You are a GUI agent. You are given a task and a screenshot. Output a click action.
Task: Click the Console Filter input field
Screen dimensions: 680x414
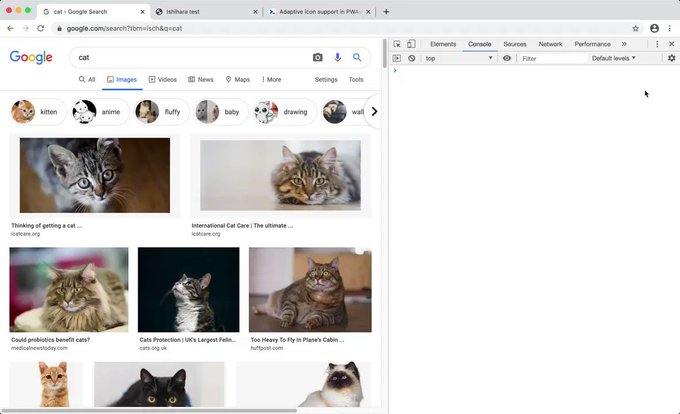(x=552, y=58)
